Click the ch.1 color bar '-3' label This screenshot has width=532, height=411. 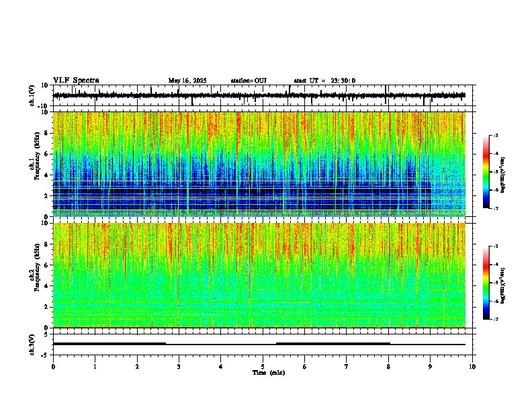pos(495,135)
